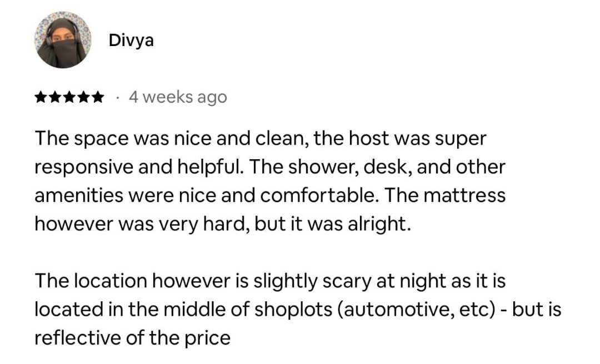Click the dot separator before the timestamp

(117, 98)
